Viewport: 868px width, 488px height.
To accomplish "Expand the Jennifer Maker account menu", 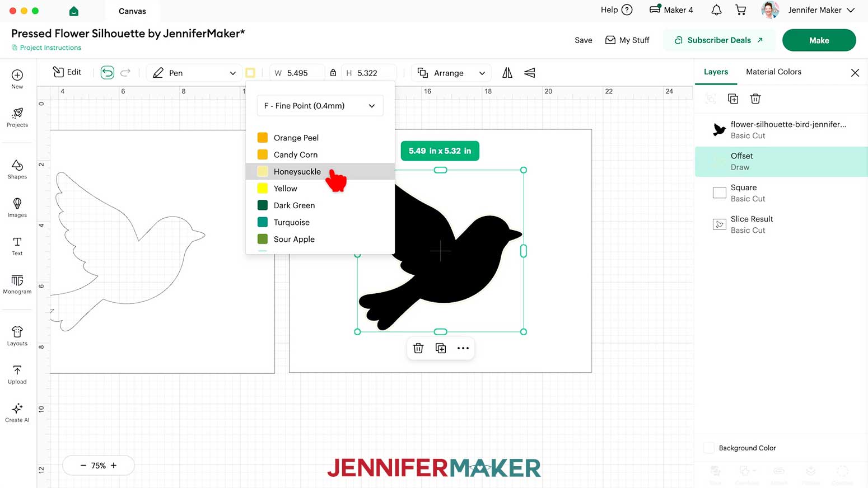I will pos(821,10).
